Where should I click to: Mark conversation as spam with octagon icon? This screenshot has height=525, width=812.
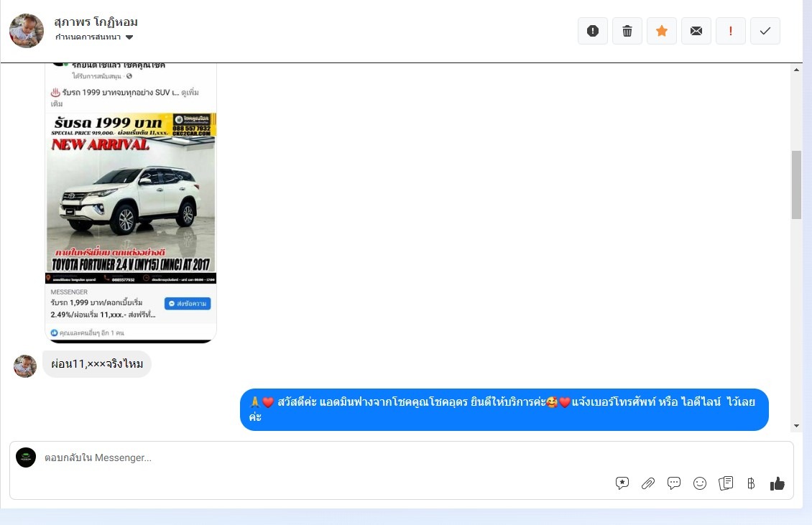tap(593, 31)
